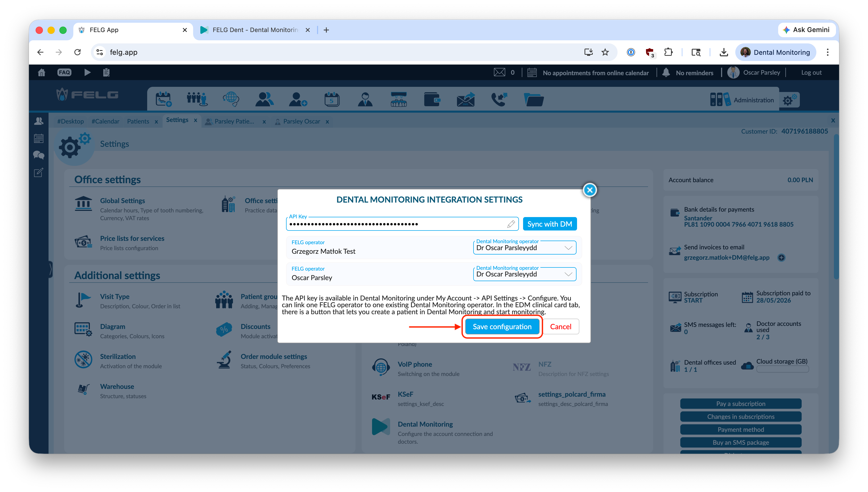Open the phone calls icon

point(499,99)
